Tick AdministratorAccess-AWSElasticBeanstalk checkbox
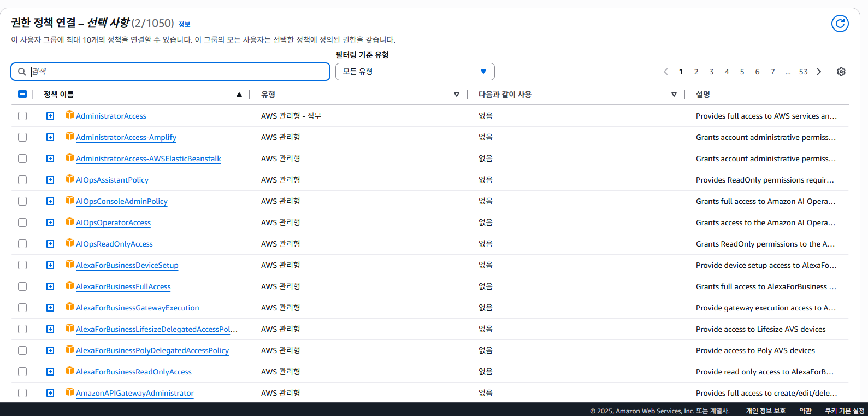This screenshot has width=868, height=416. click(22, 159)
